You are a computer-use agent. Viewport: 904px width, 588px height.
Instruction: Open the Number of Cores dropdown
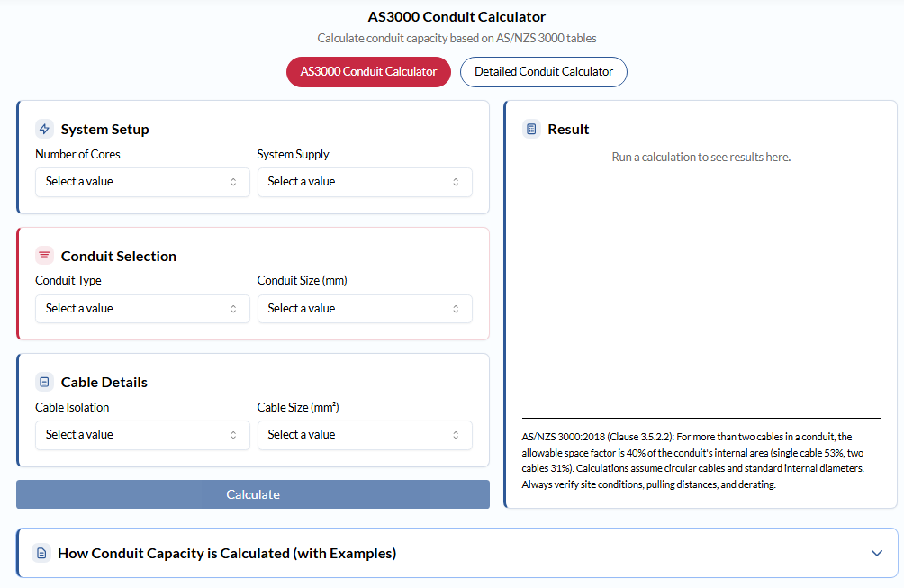(x=142, y=182)
